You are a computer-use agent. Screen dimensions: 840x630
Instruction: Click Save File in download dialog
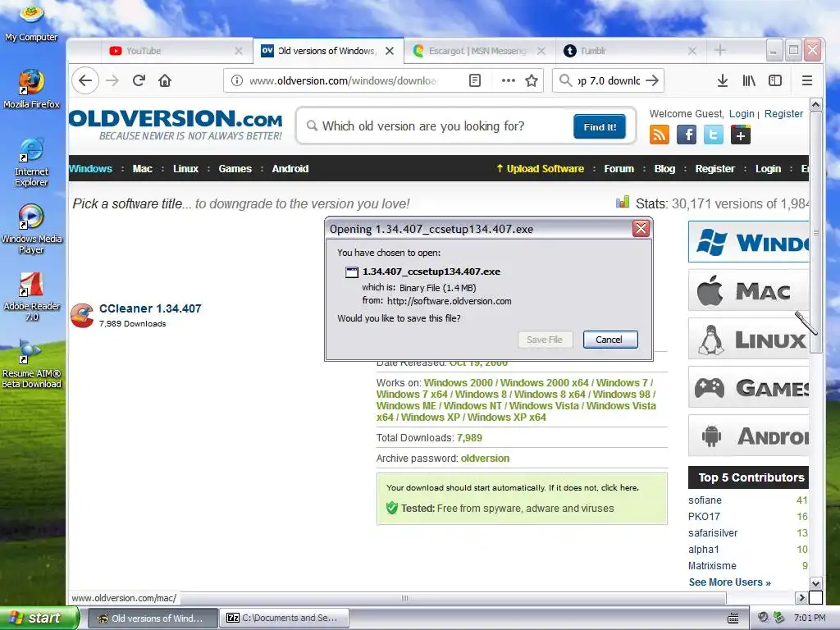coord(545,340)
